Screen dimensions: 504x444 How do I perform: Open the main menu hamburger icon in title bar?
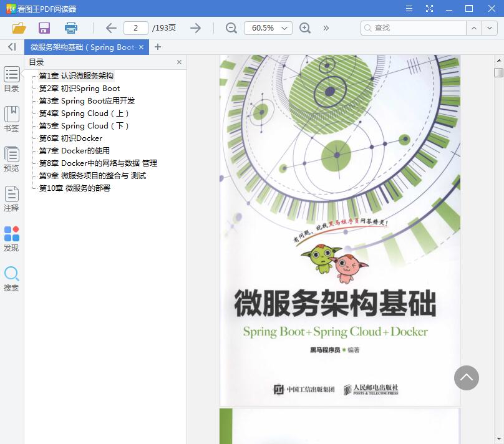coord(409,8)
